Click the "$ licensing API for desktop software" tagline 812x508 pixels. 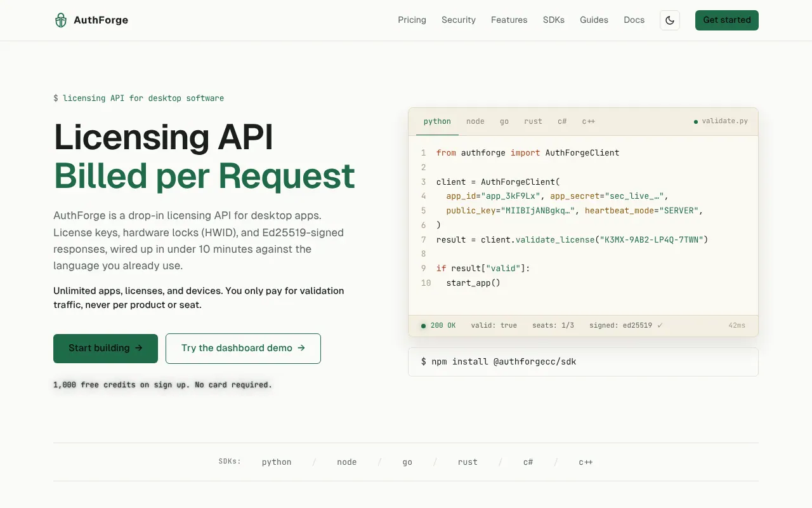138,98
